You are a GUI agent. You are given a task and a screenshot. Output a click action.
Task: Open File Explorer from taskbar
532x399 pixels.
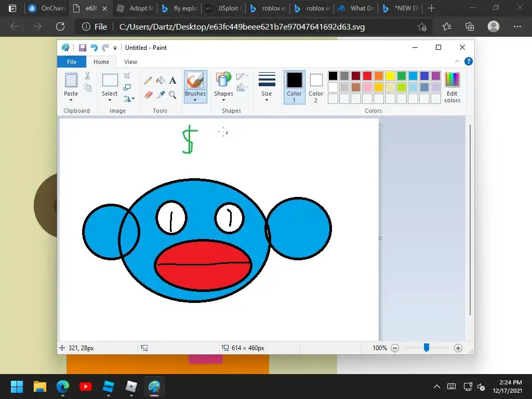pyautogui.click(x=39, y=387)
